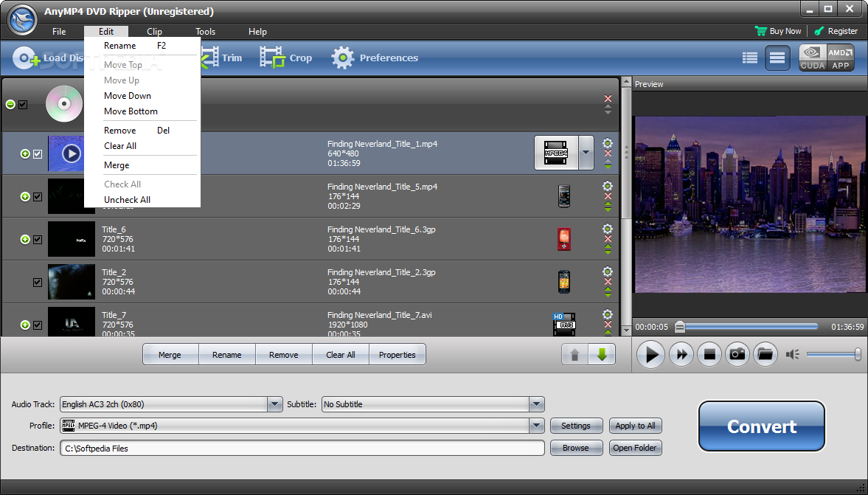868x495 pixels.
Task: Uncheck the Title_6 checkbox
Action: coord(38,240)
